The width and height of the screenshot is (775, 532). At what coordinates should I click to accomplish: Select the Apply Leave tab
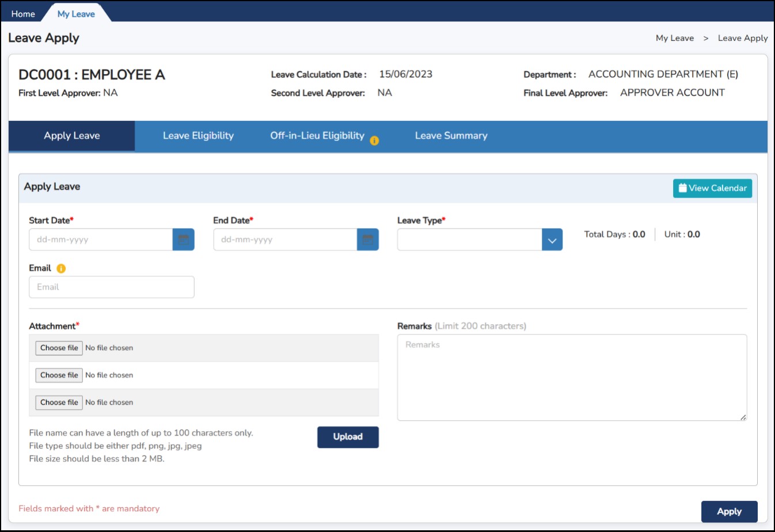pyautogui.click(x=72, y=136)
